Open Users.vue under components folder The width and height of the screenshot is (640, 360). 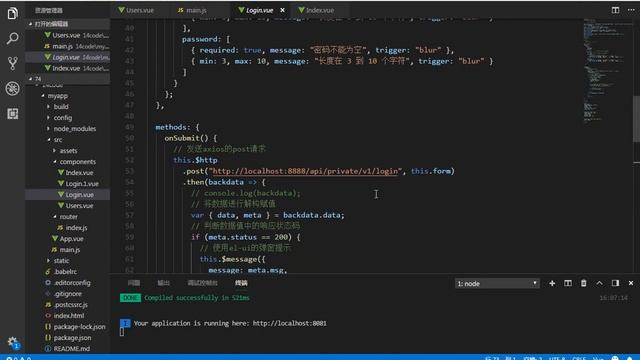pos(79,206)
